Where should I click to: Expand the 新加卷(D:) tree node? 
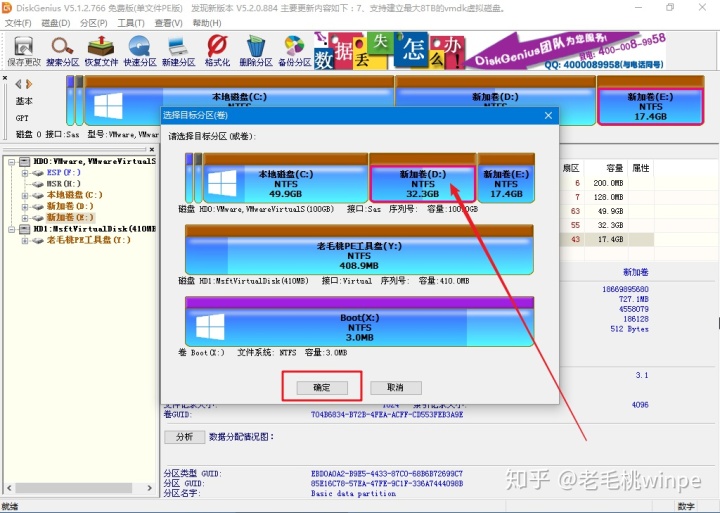[x=25, y=207]
